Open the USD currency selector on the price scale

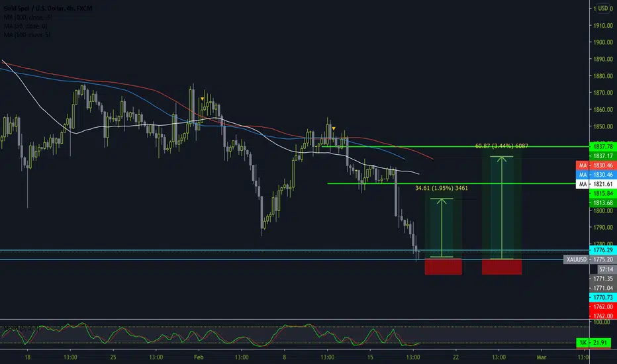pyautogui.click(x=603, y=8)
